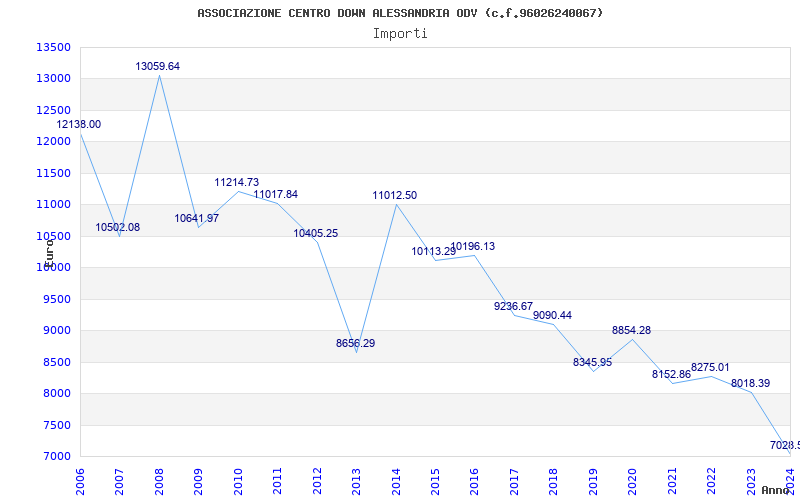The height and width of the screenshot is (500, 800).
Task: Select the 9236.67 data label
Action: click(514, 306)
